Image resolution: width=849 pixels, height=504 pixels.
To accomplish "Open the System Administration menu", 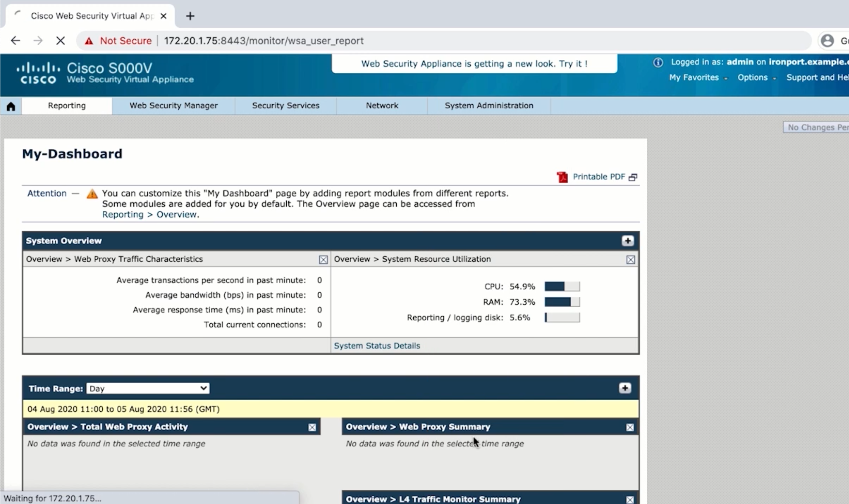I will (489, 105).
